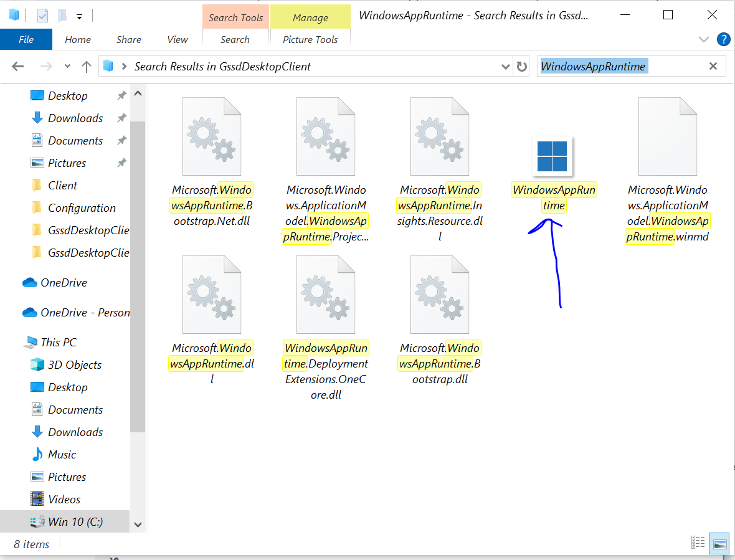Expand the ribbon with chevron
The height and width of the screenshot is (560, 735).
pos(704,39)
